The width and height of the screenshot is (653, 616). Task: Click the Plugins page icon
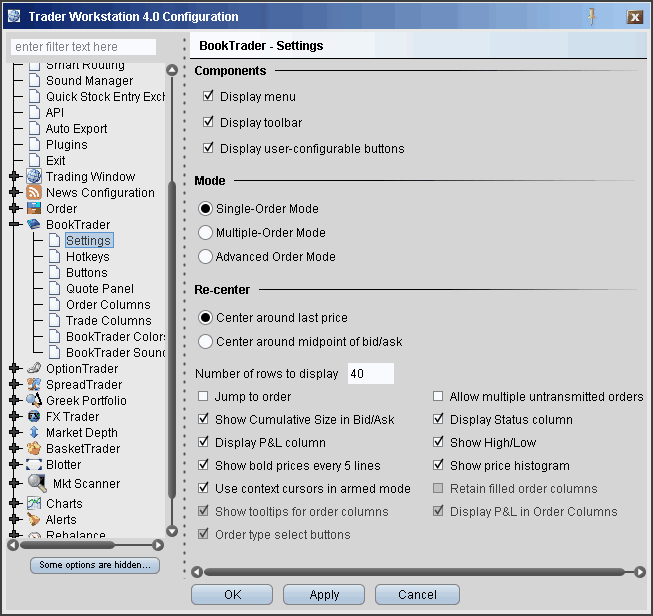[x=35, y=145]
